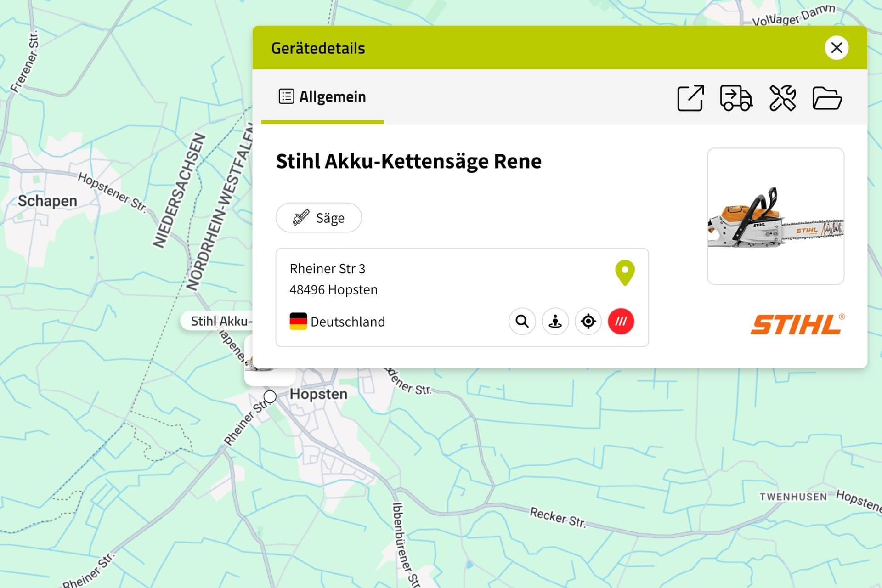Click the German flag icon
The image size is (882, 588).
(x=298, y=321)
